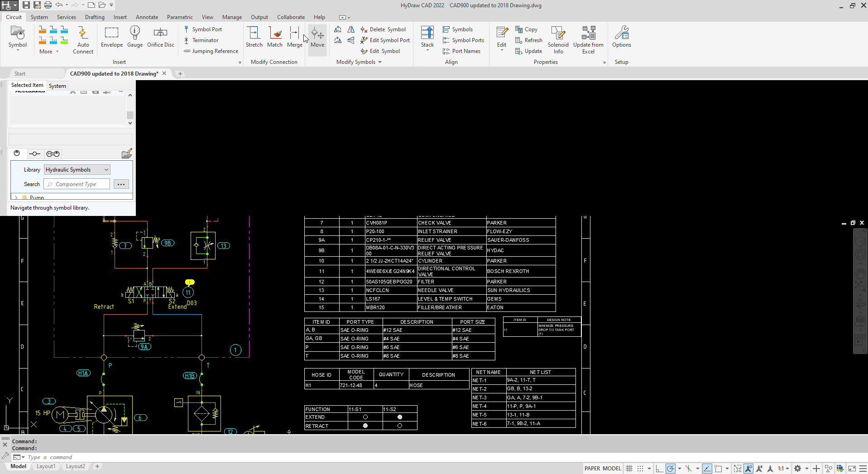This screenshot has height=474, width=868.
Task: Open Solenoid Info properties
Action: [x=558, y=40]
